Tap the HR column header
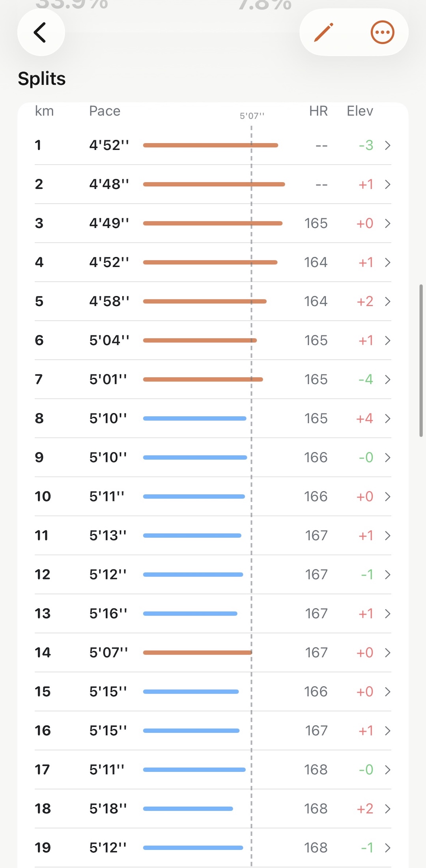The width and height of the screenshot is (426, 868). 318,111
